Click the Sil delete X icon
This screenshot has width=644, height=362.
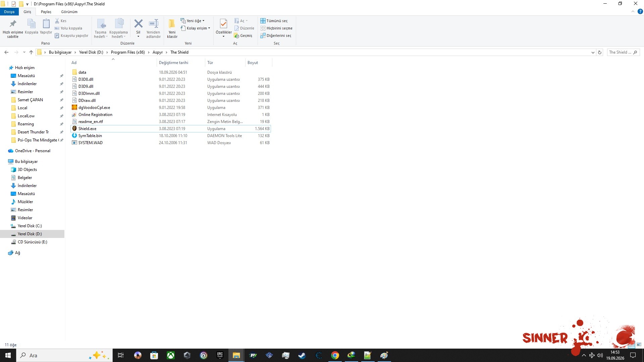pyautogui.click(x=138, y=24)
